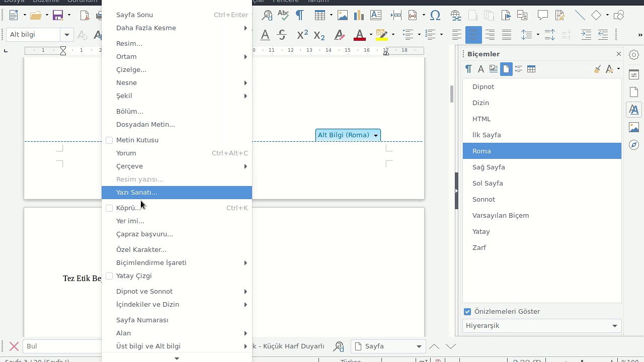The height and width of the screenshot is (362, 644).
Task: Expand Daha Fazla Kesme submenu
Action: (x=177, y=28)
